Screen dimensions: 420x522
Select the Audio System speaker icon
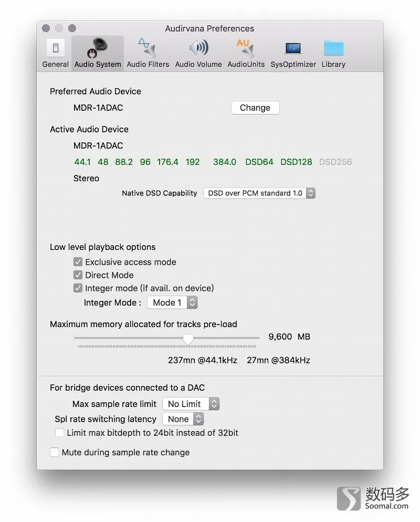click(98, 48)
